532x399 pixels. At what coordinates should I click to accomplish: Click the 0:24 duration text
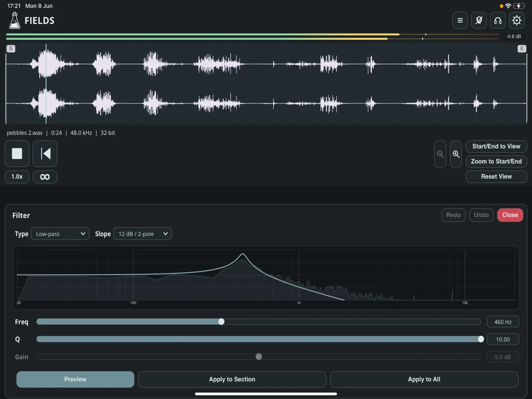[56, 133]
